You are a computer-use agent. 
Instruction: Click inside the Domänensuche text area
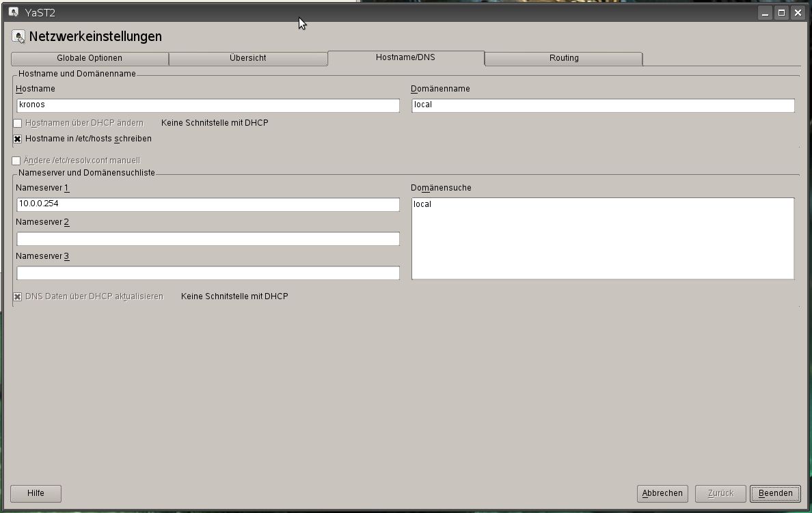603,238
